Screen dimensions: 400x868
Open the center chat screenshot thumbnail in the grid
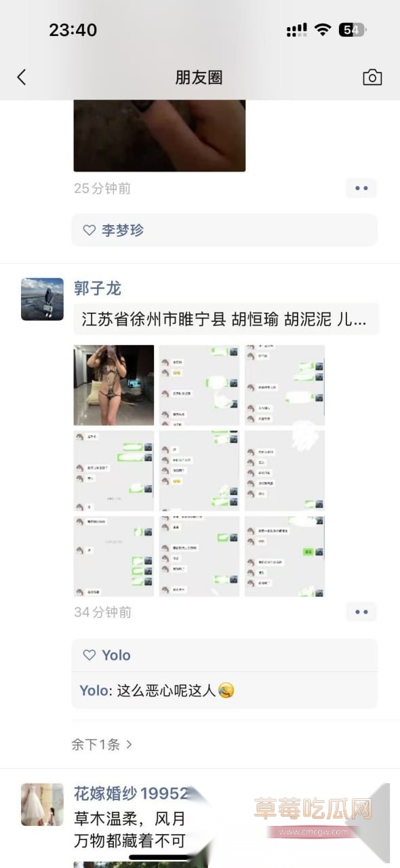199,471
